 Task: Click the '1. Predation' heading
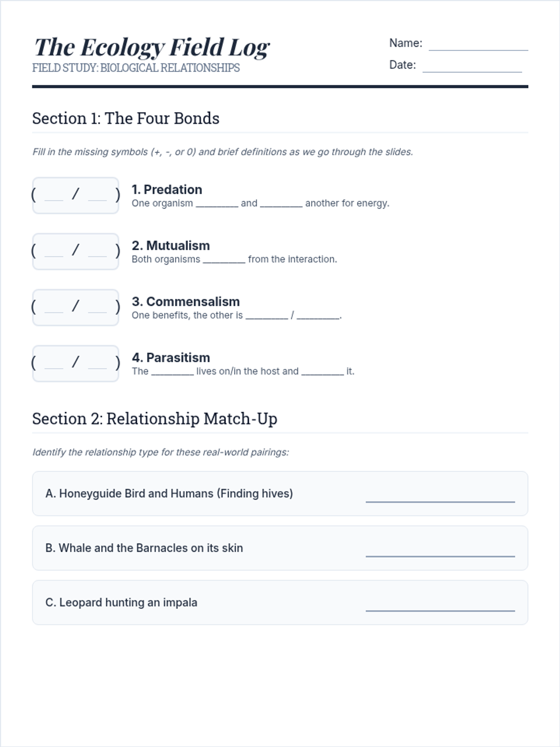point(167,190)
